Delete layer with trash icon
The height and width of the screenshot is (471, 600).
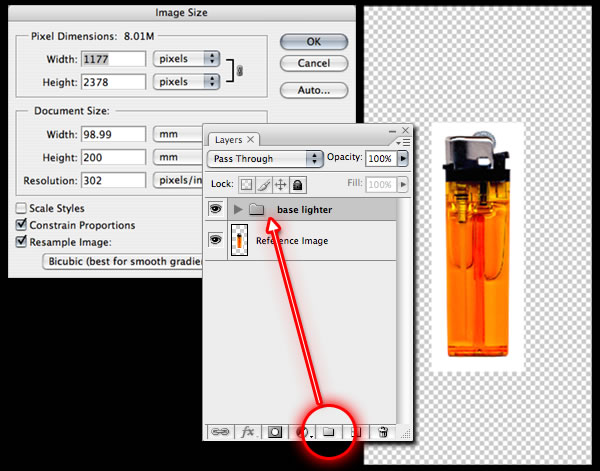point(383,432)
